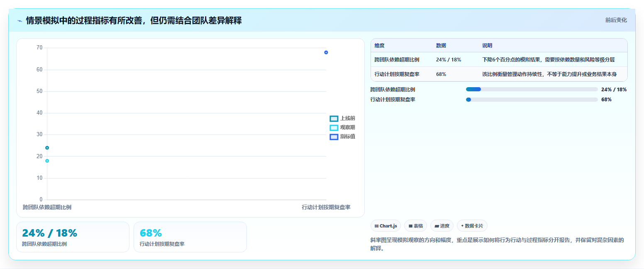Open the 24% / 18% data card
Image resolution: width=644 pixels, height=269 pixels.
tap(73, 237)
